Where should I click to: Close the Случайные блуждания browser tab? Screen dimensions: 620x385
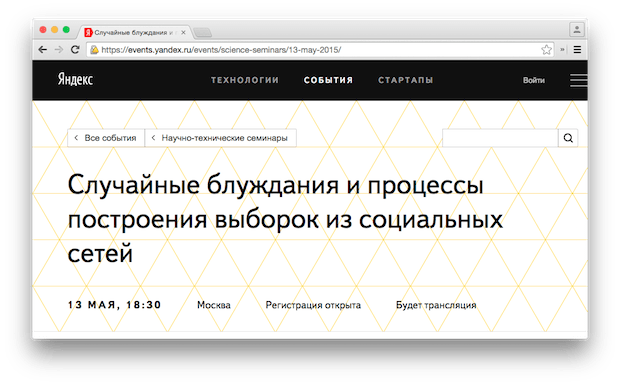click(183, 32)
